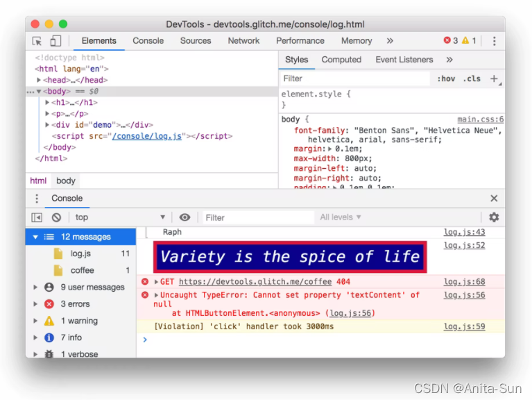Image resolution: width=532 pixels, height=400 pixels.
Task: Select the Styles pane tab
Action: tap(297, 60)
